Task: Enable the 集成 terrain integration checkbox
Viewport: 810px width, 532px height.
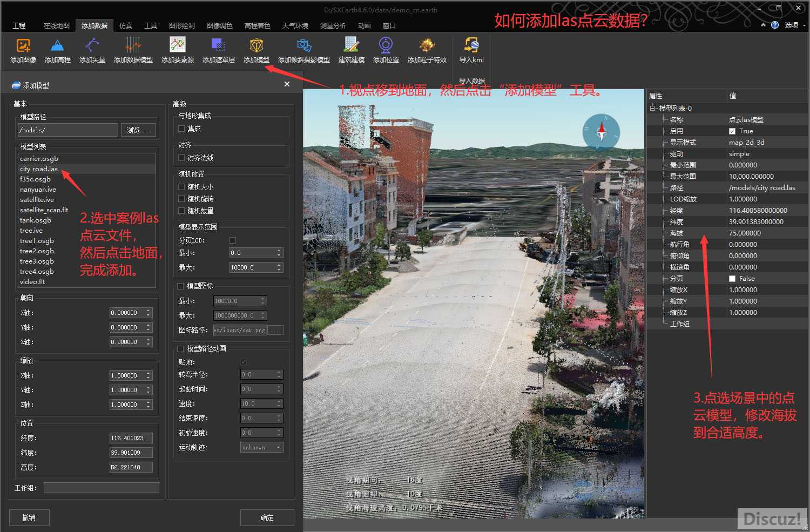Action: (181, 129)
